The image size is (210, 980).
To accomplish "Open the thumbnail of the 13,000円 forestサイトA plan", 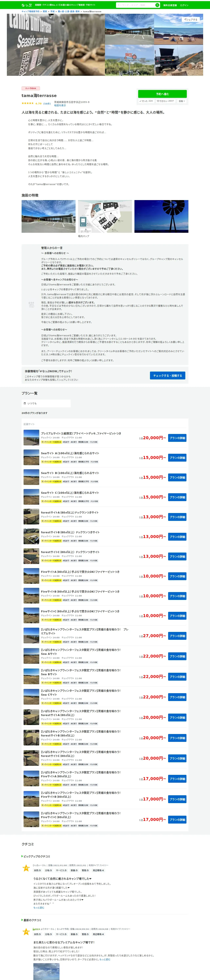I will (x=31, y=517).
